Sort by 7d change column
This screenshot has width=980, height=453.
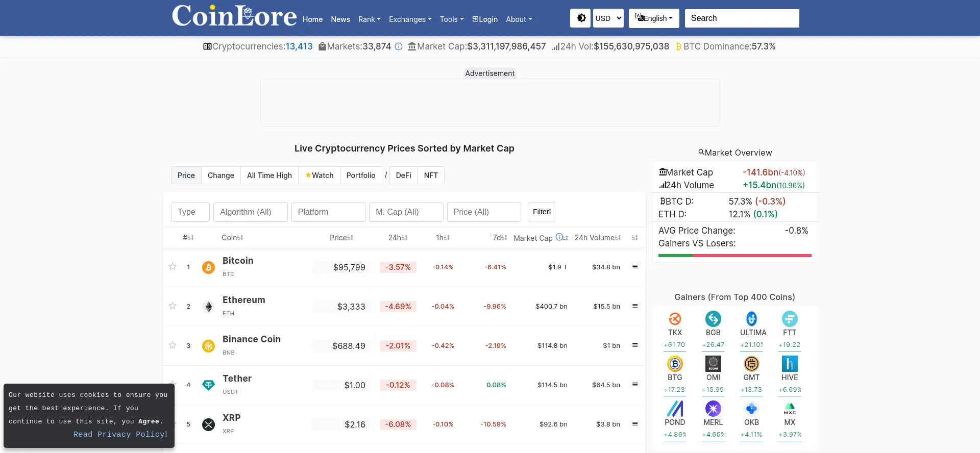click(500, 238)
